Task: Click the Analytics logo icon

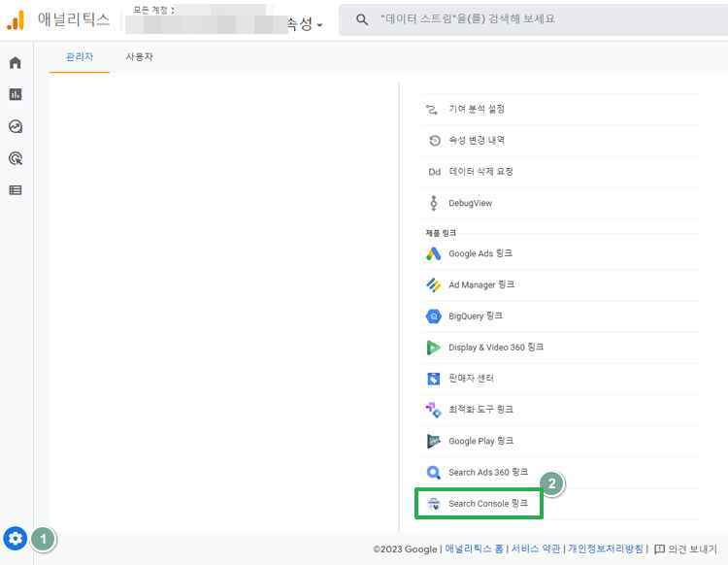Action: coord(16,20)
